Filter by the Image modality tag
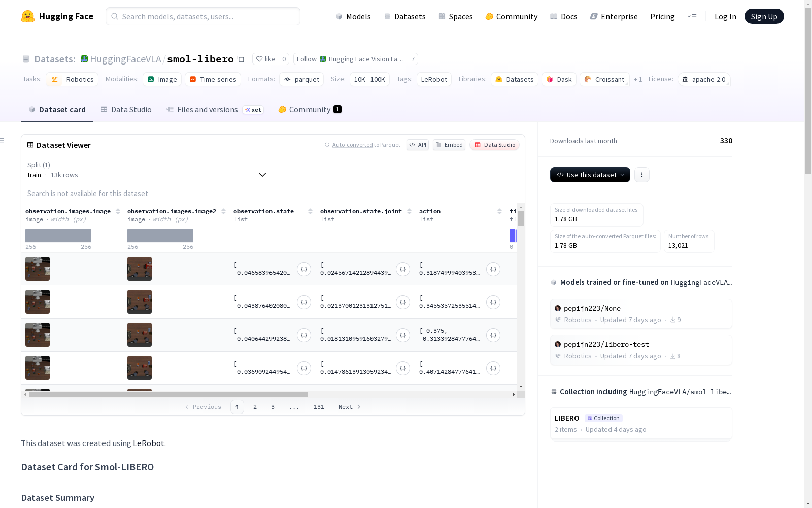The image size is (812, 508). tap(162, 79)
